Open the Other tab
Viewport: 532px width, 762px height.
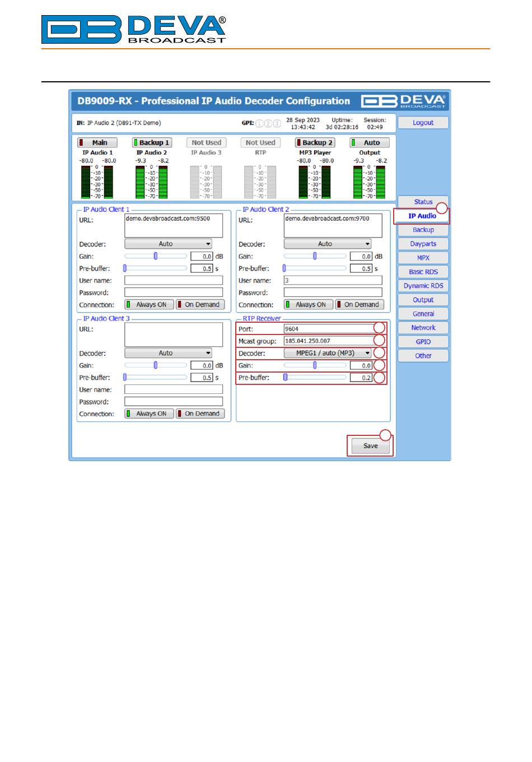[423, 356]
